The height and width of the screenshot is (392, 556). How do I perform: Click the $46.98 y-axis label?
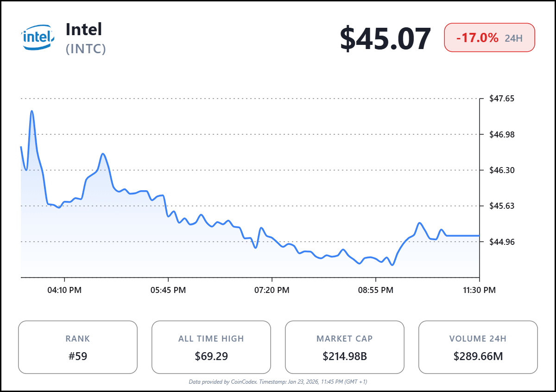pyautogui.click(x=502, y=134)
